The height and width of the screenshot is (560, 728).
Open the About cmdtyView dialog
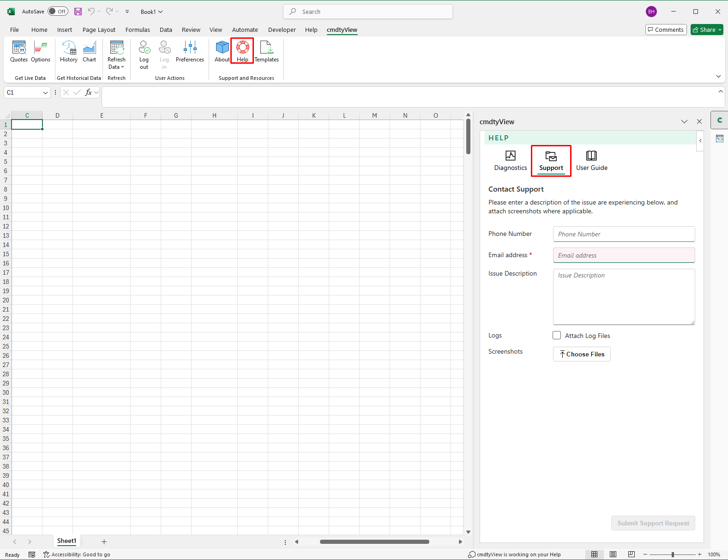click(x=222, y=51)
